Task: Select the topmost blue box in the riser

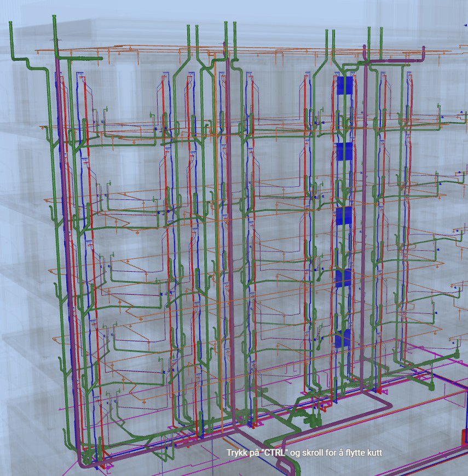Action: pyautogui.click(x=345, y=85)
